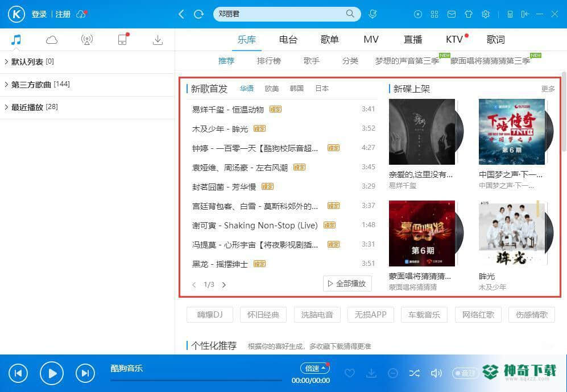Image resolution: width=567 pixels, height=392 pixels.
Task: Open the mail messages icon
Action: click(452, 14)
